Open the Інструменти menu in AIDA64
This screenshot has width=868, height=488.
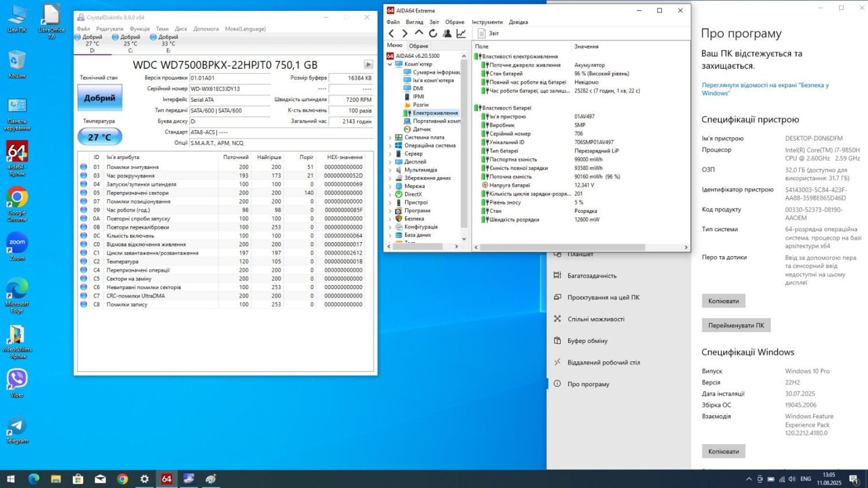[487, 22]
